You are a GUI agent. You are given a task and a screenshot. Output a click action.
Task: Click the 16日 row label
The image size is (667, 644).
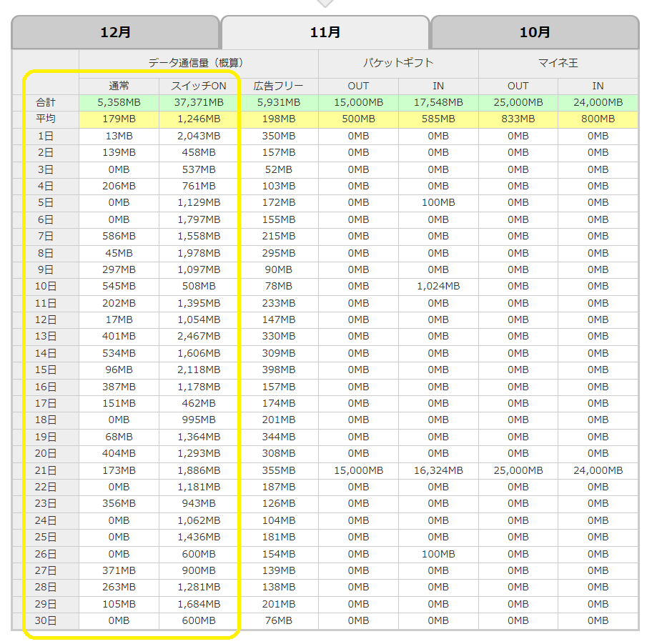tap(46, 387)
